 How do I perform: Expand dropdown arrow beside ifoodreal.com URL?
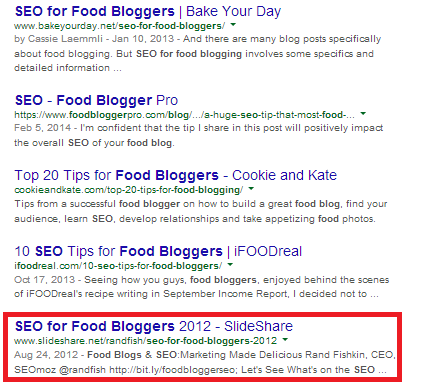coord(230,265)
